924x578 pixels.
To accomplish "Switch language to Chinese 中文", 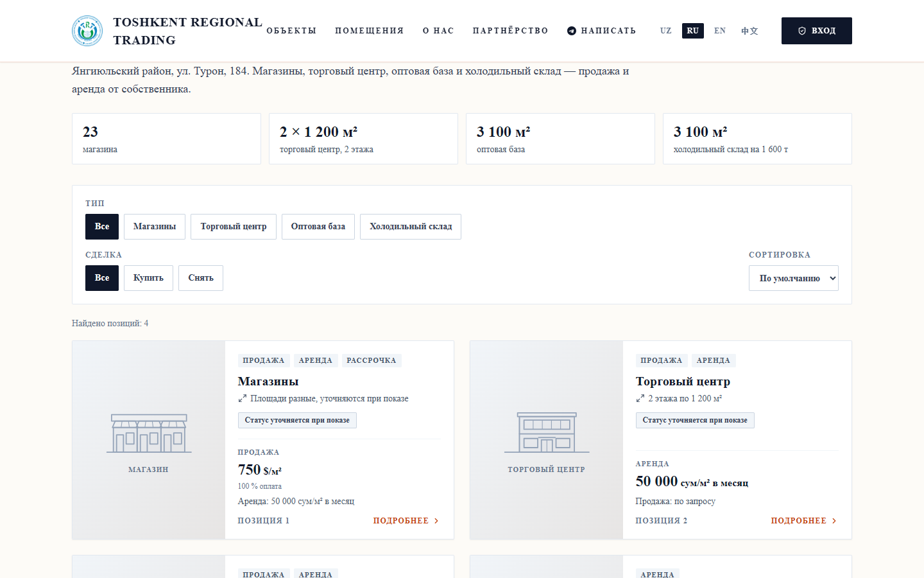I will (749, 31).
